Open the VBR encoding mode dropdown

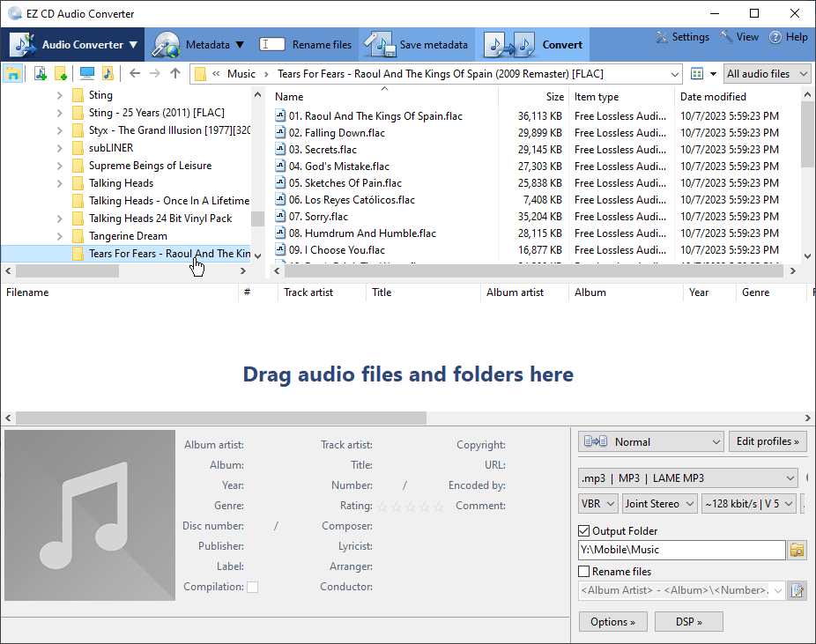pos(597,504)
